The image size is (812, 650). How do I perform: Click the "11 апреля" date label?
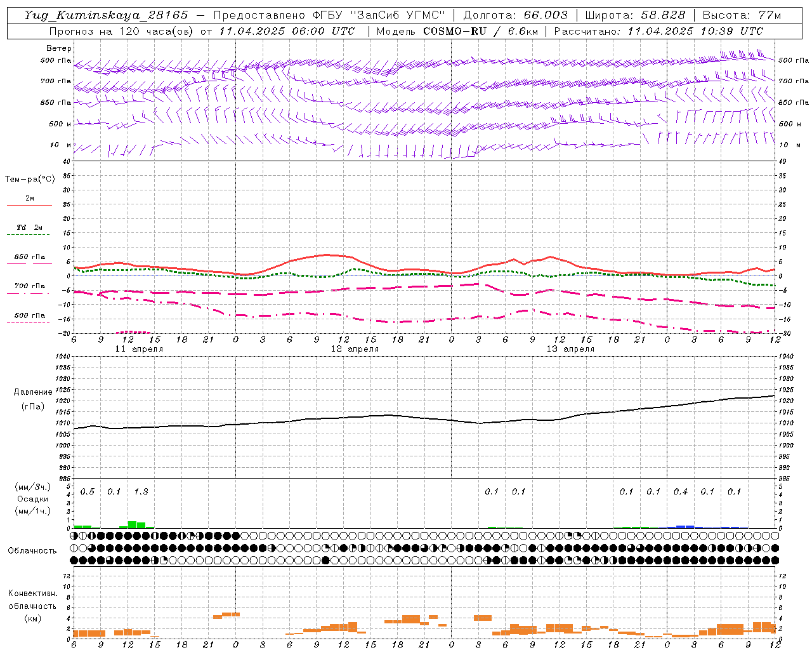(x=139, y=349)
